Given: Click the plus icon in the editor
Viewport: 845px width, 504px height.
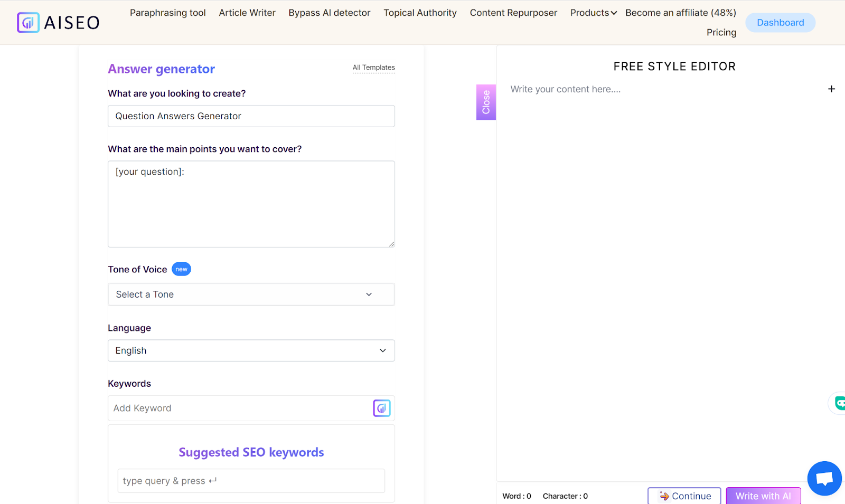Looking at the screenshot, I should click(x=831, y=89).
